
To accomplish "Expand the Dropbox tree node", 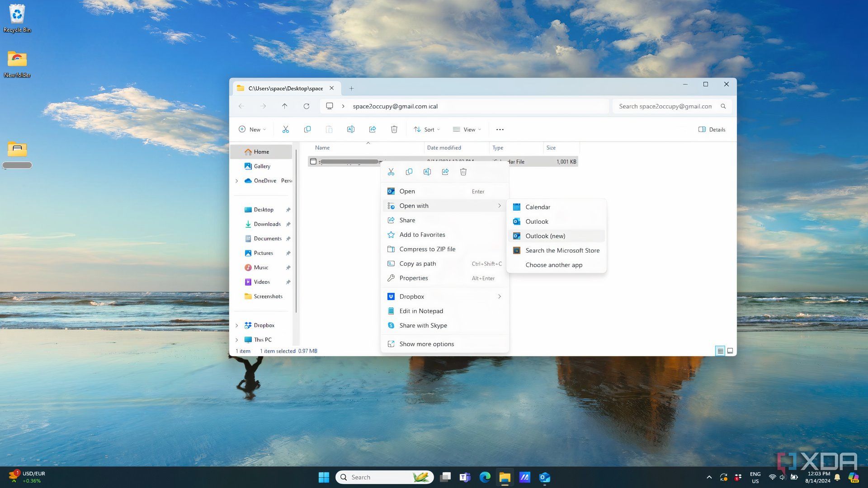I will click(236, 325).
